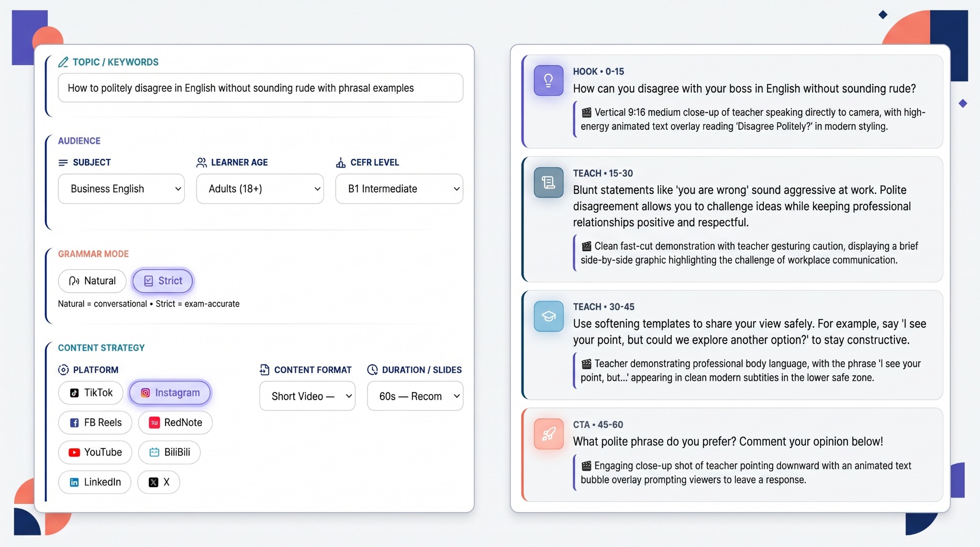
Task: Click the X logo icon
Action: pyautogui.click(x=153, y=482)
